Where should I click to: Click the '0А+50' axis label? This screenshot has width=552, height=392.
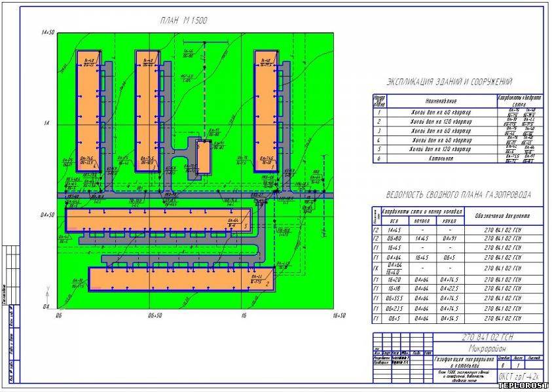pyautogui.click(x=48, y=215)
